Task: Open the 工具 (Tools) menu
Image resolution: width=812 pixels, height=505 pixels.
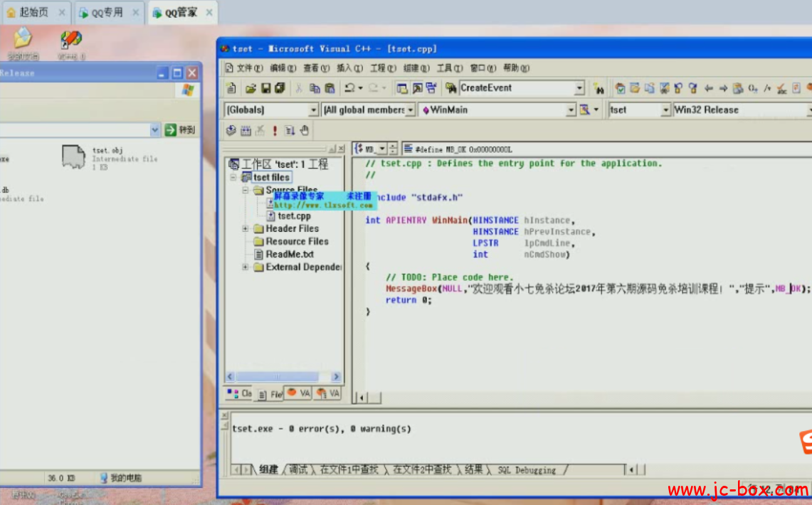Action: tap(450, 68)
